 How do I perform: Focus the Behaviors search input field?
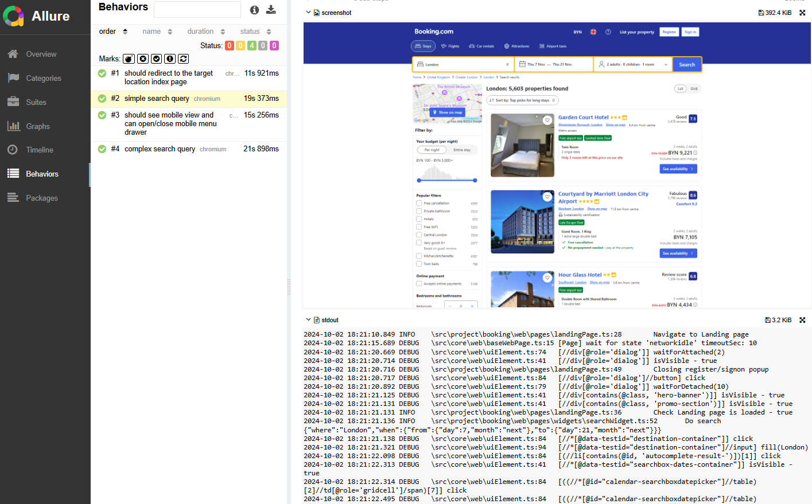pyautogui.click(x=197, y=9)
